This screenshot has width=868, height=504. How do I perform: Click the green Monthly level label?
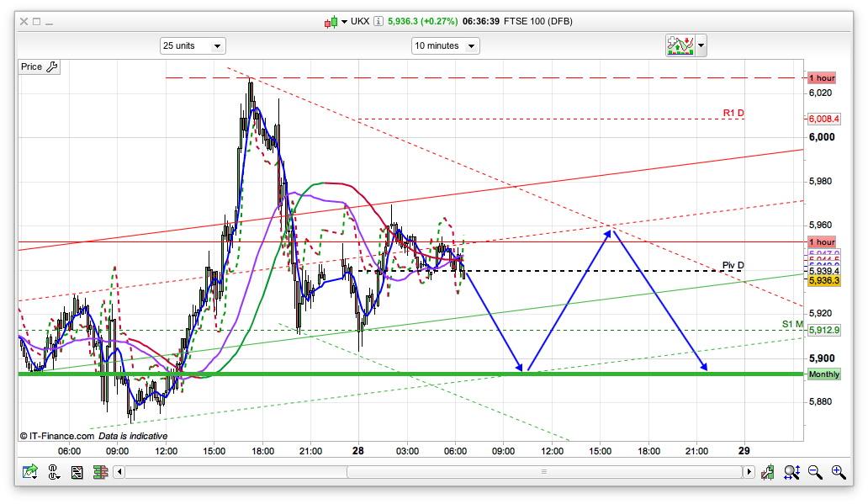[823, 374]
